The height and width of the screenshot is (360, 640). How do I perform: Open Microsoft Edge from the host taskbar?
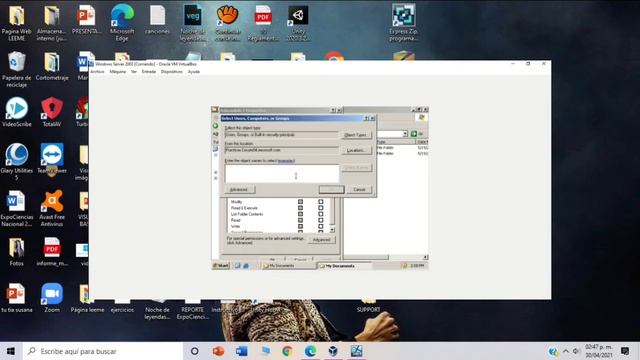(x=310, y=351)
